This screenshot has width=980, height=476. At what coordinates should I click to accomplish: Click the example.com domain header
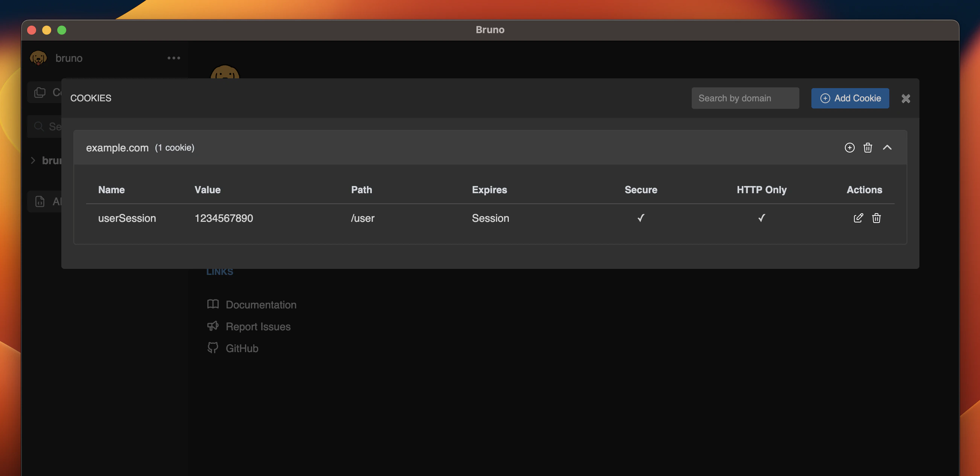pos(117,148)
